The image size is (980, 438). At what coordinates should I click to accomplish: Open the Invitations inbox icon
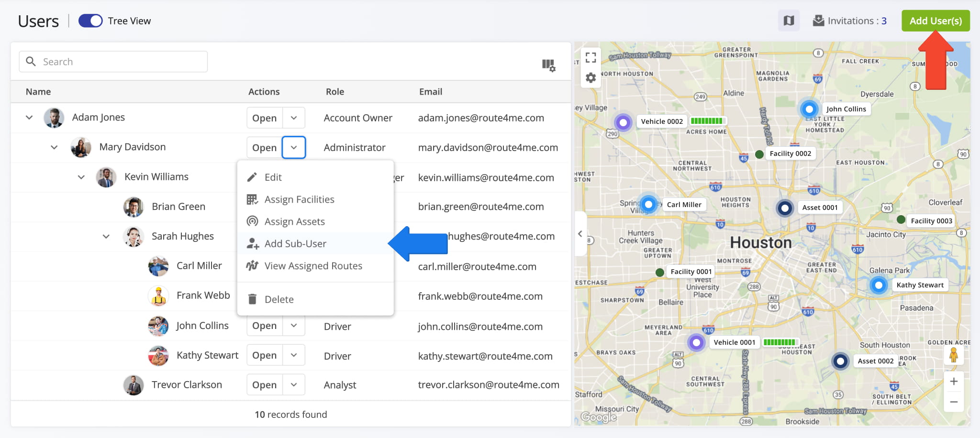coord(819,21)
